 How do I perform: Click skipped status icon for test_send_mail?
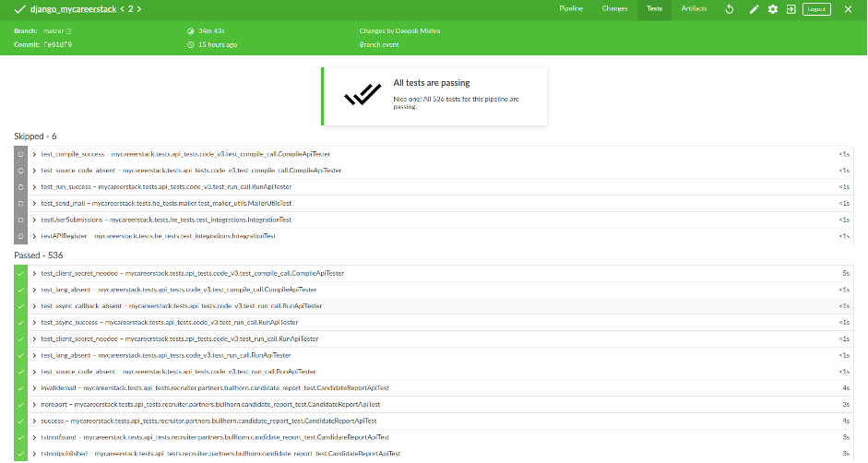[x=20, y=204]
